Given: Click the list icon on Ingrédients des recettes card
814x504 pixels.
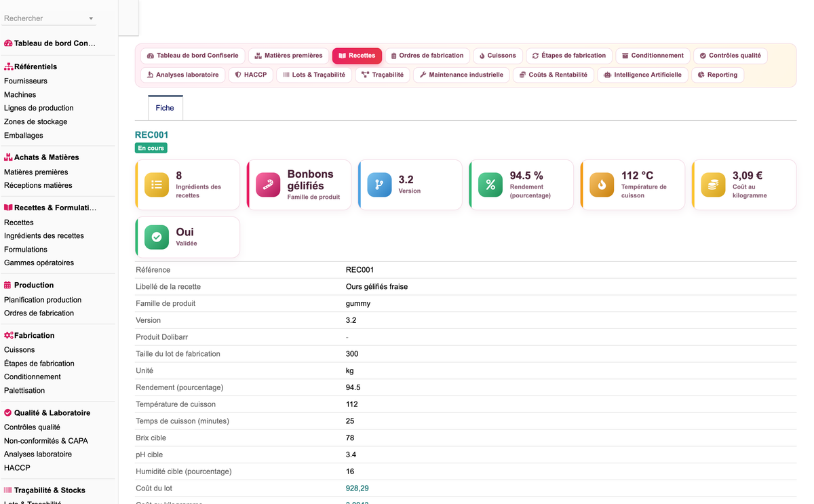Looking at the screenshot, I should [157, 185].
